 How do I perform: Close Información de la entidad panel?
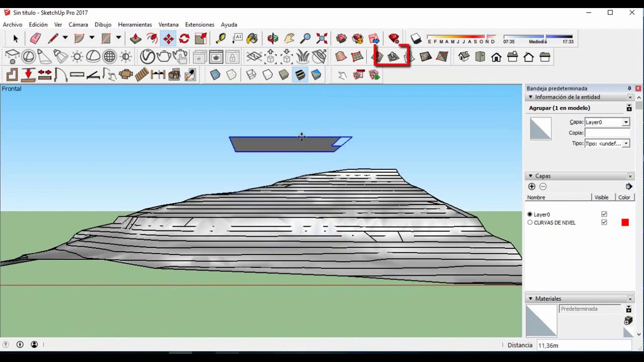tap(630, 97)
